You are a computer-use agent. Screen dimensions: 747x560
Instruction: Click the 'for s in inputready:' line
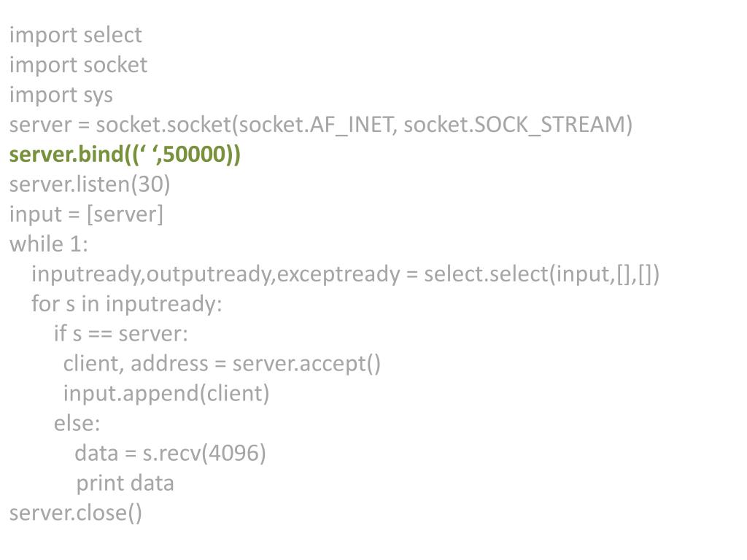127,304
